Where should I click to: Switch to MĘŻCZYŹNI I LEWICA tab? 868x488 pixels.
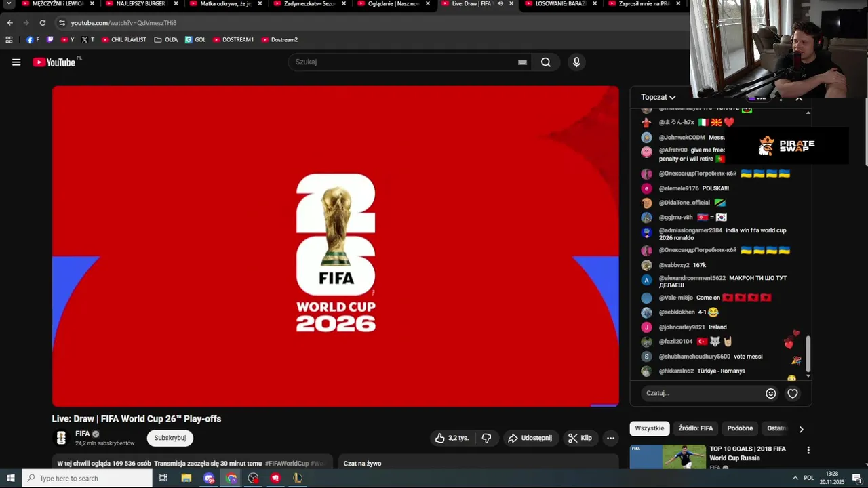58,4
